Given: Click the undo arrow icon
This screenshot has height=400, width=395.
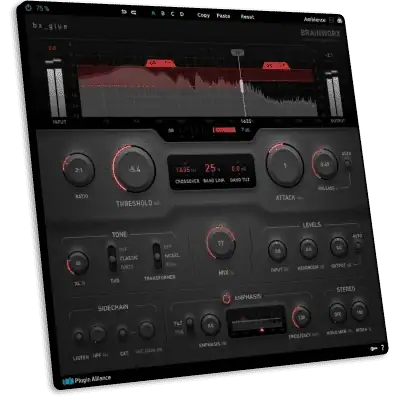Looking at the screenshot, I should click(124, 12).
